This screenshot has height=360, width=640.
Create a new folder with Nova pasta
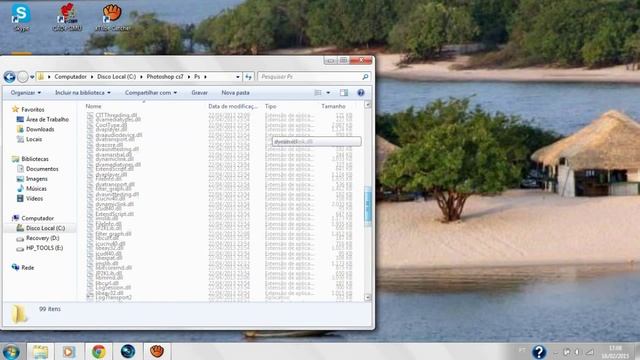point(235,93)
